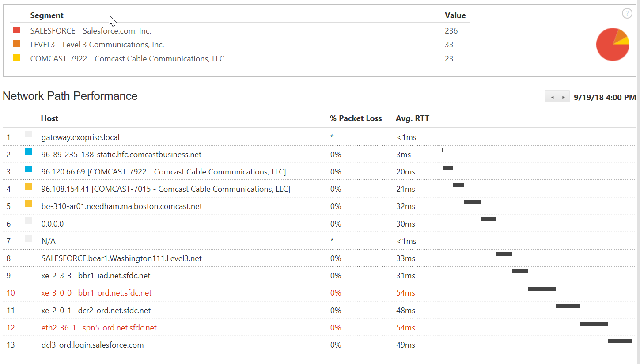Click the 49ms RTT value
Screen dimensions: 640x364
[406, 345]
